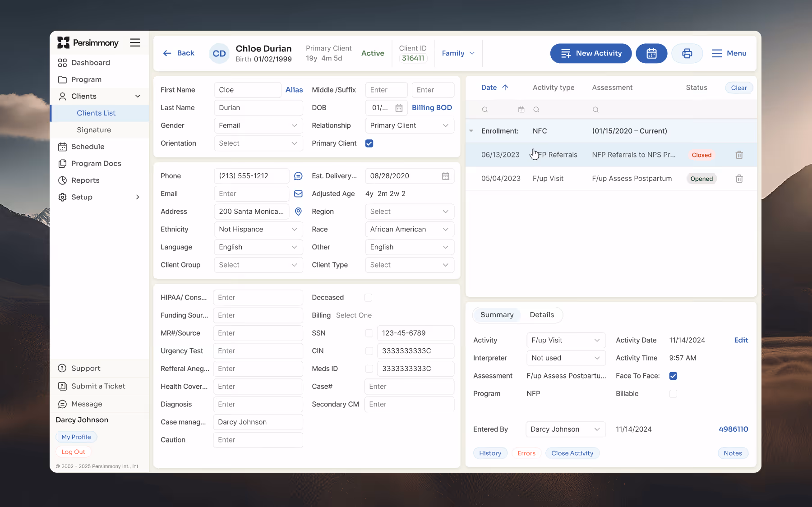Click the Billing BOD link
Viewport: 812px width, 507px height.
(432, 108)
